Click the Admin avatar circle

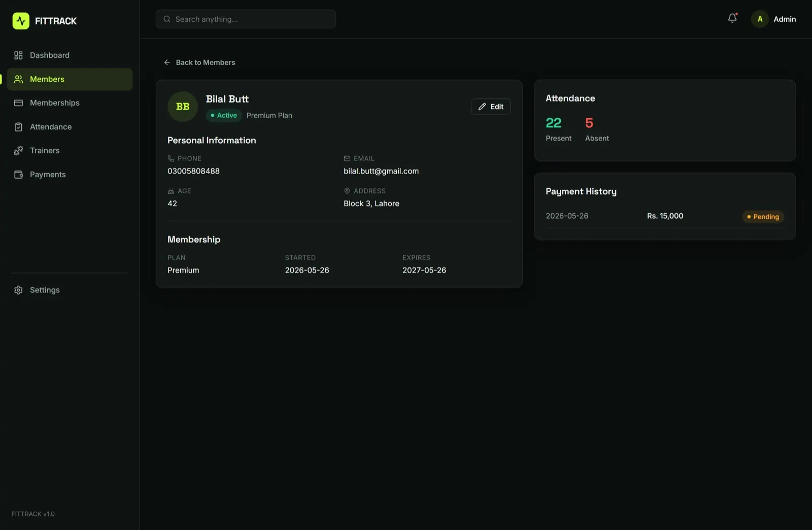(x=760, y=19)
